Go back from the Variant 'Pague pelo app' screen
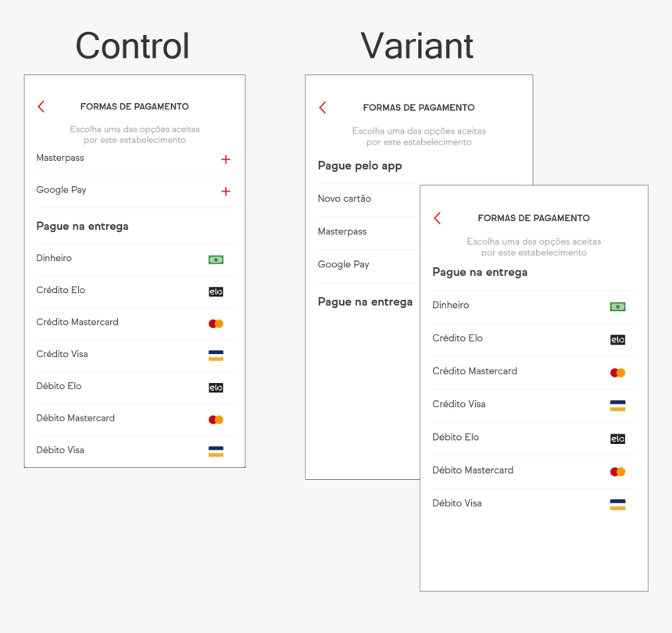The height and width of the screenshot is (633, 672). click(323, 108)
